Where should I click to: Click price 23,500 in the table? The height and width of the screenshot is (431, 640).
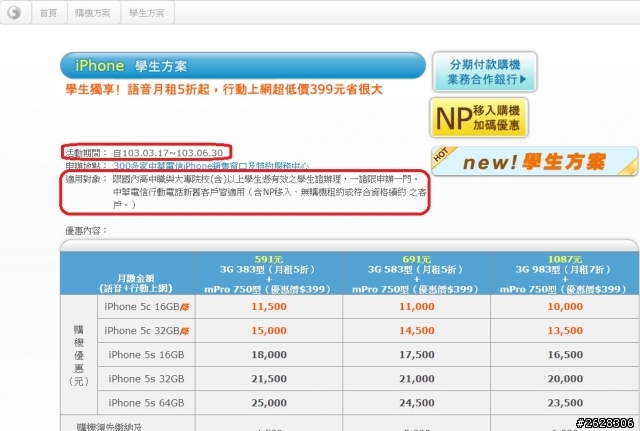pos(565,403)
